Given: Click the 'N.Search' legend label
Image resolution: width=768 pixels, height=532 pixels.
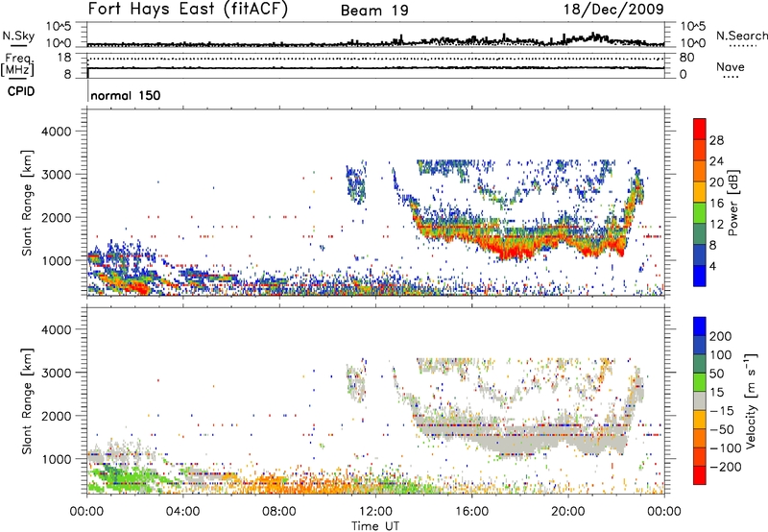Looking at the screenshot, I should 741,36.
